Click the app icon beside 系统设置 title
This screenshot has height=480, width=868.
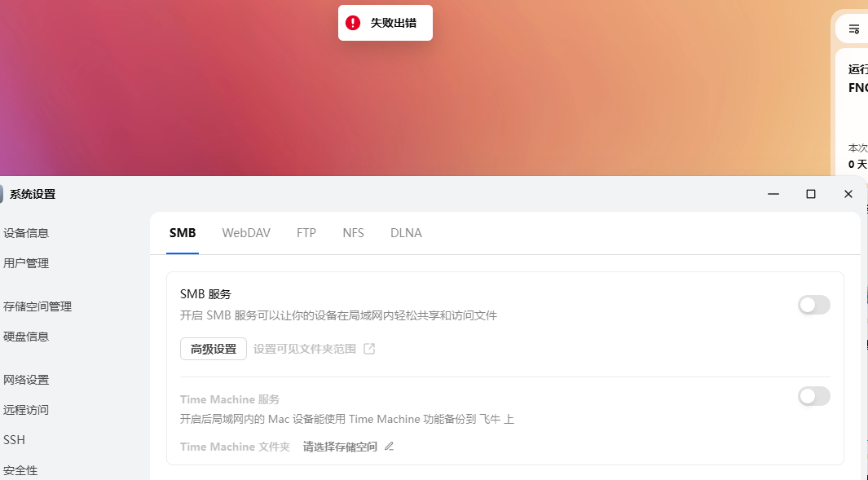coord(2,194)
